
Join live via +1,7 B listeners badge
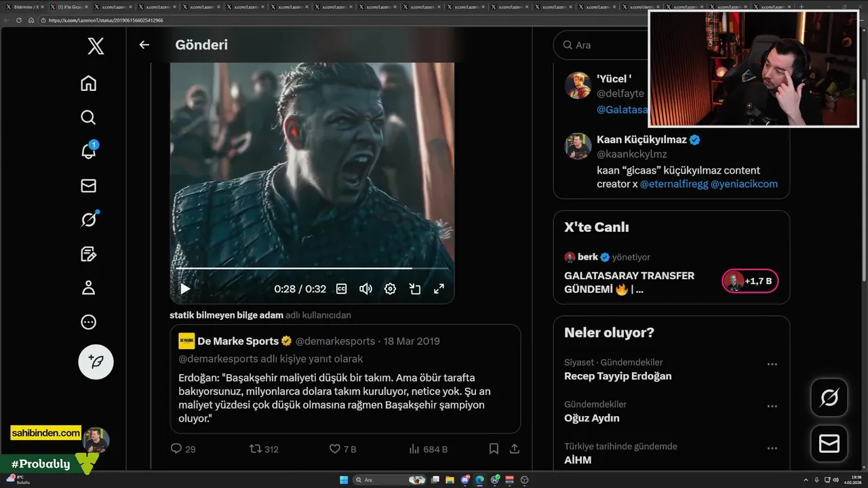coord(750,281)
